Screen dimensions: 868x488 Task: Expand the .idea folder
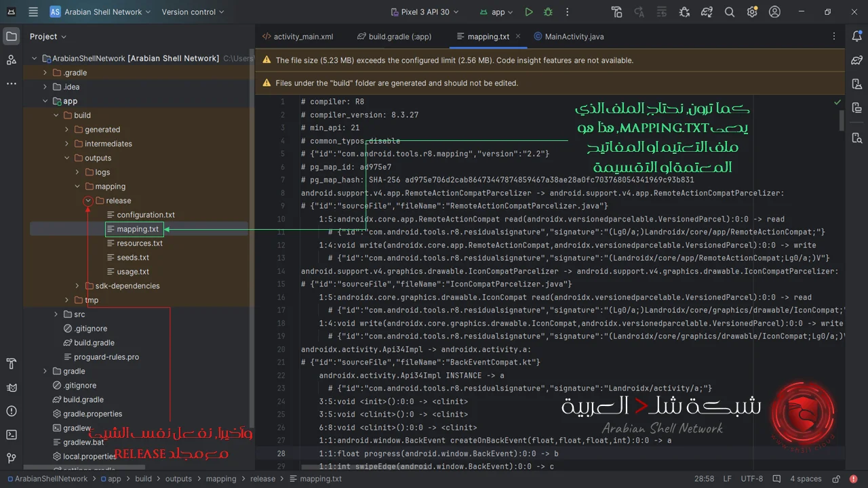pyautogui.click(x=45, y=87)
